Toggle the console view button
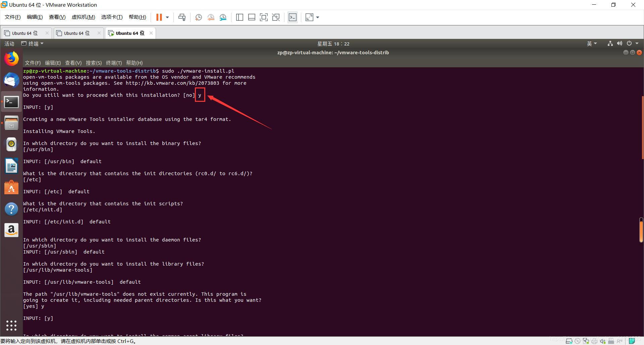644x345 pixels. click(x=292, y=17)
